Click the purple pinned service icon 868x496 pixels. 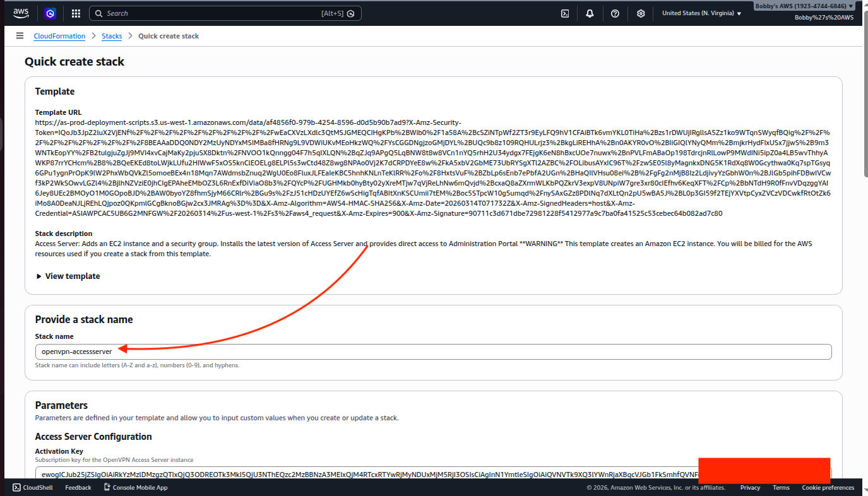click(51, 13)
